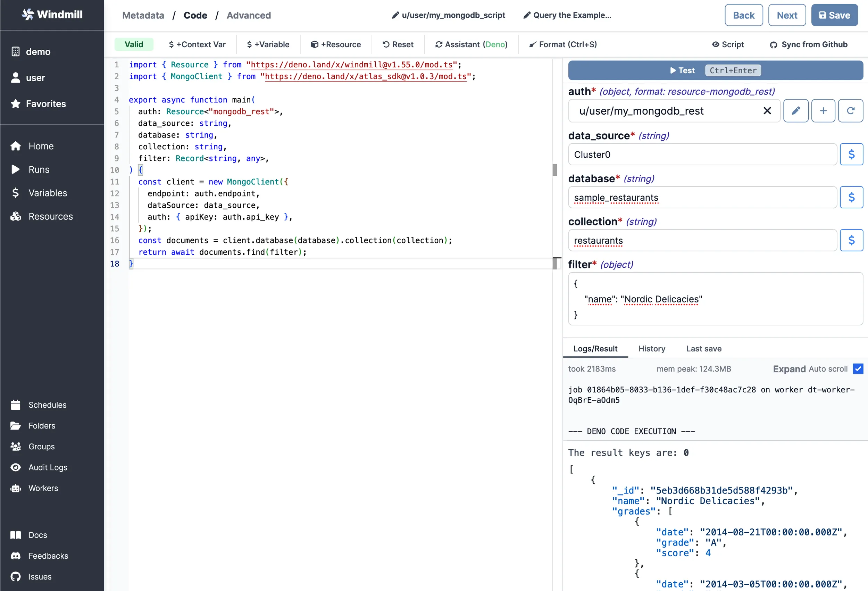Click the database input field
Screen dimensions: 868x591
click(x=702, y=197)
